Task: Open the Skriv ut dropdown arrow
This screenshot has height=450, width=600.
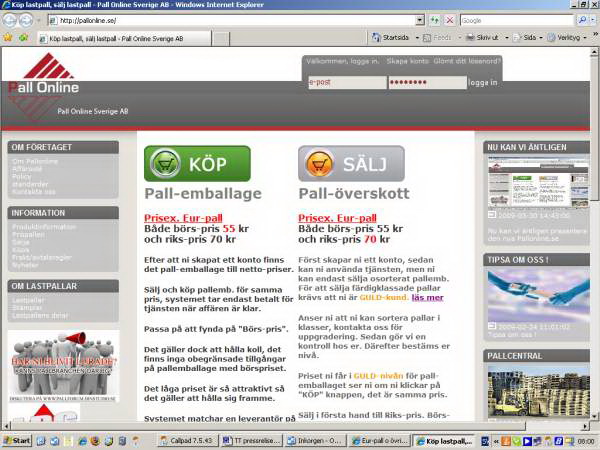Action: tap(507, 38)
